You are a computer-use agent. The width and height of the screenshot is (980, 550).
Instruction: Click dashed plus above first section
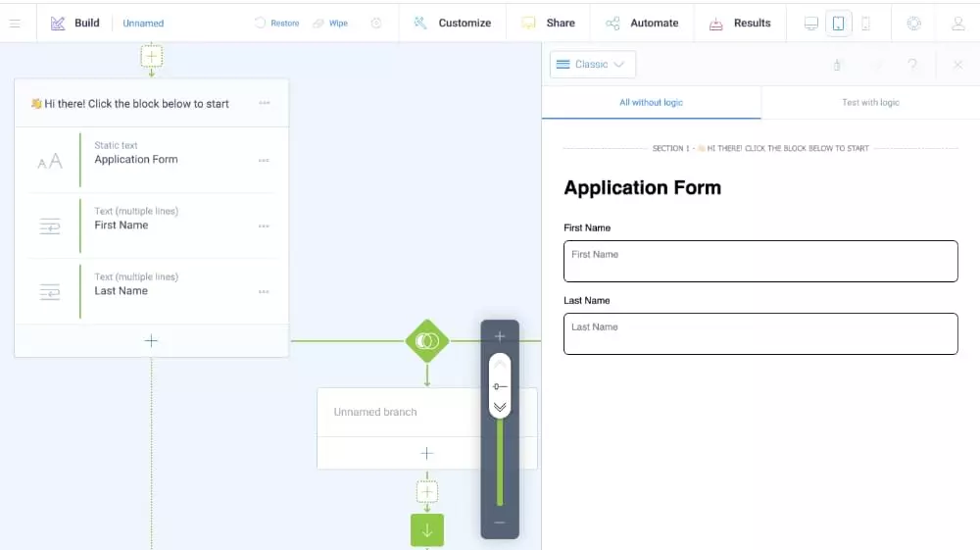click(x=151, y=56)
